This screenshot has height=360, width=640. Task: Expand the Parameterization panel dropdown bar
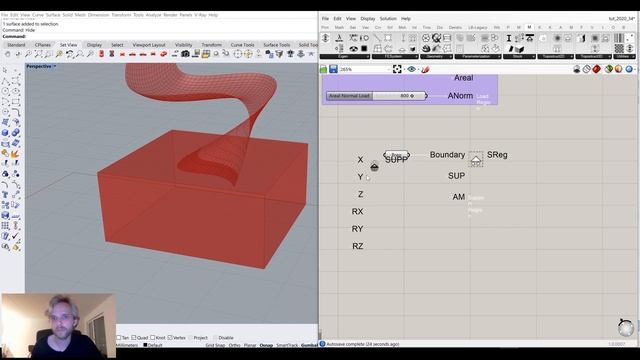click(477, 57)
